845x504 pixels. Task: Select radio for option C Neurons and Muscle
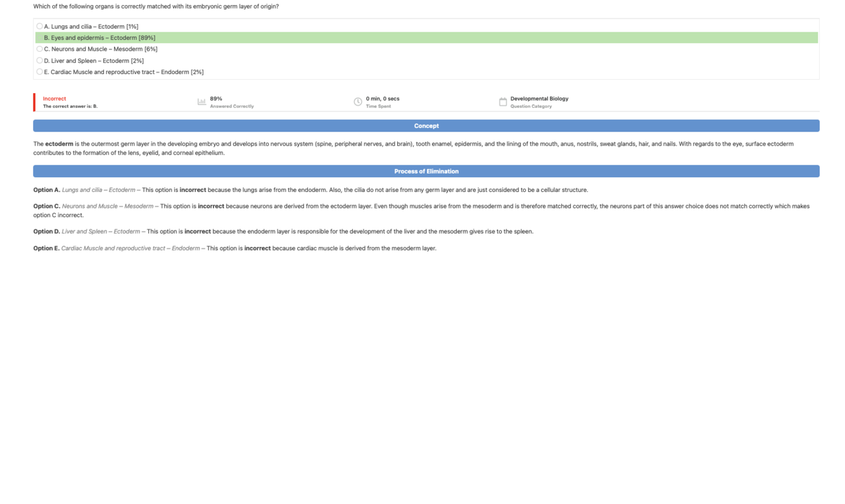point(39,49)
